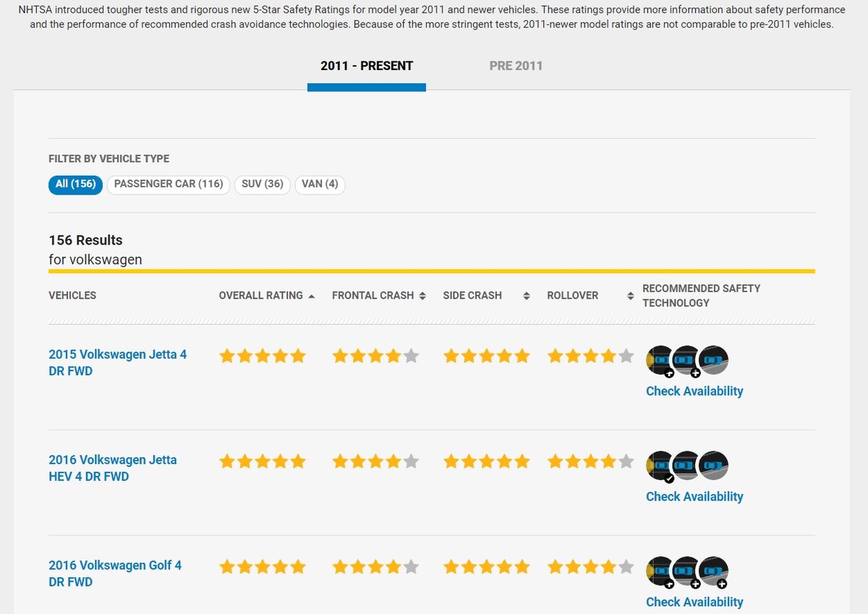Viewport: 868px width, 614px height.
Task: Click the overall rating stars for 2016 Golf
Action: pyautogui.click(x=263, y=567)
